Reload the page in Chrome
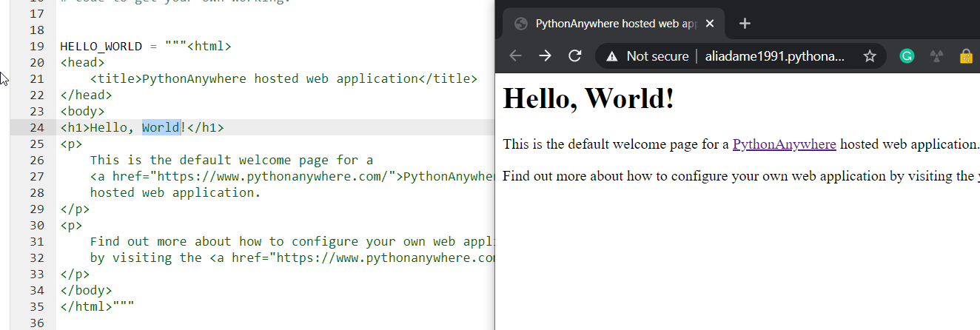Screen dimensions: 980x330 pos(574,56)
